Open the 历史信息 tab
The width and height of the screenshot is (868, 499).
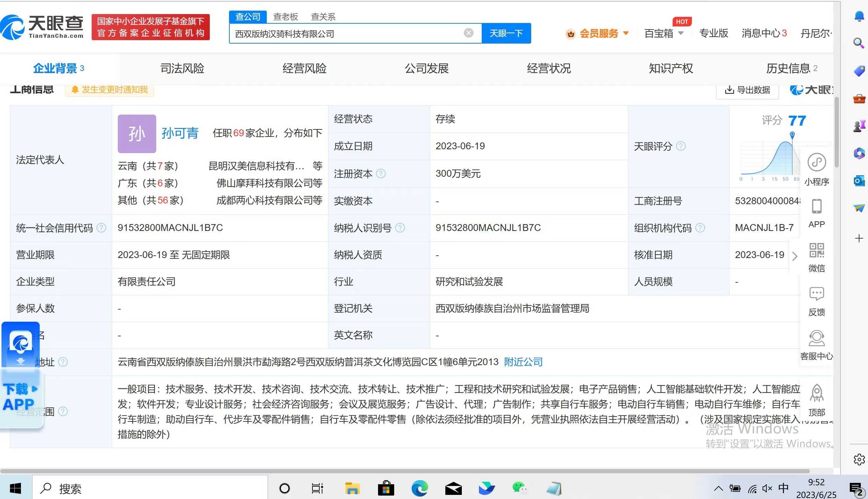(792, 68)
